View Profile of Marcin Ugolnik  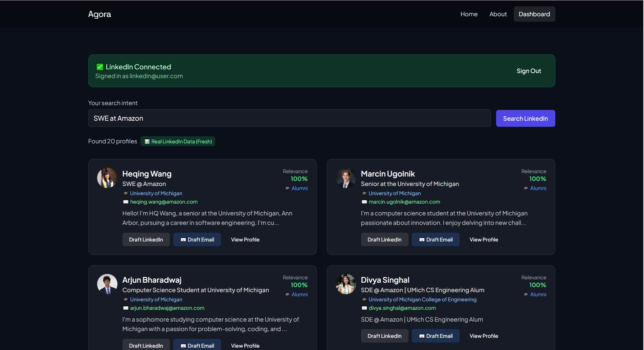tap(484, 239)
